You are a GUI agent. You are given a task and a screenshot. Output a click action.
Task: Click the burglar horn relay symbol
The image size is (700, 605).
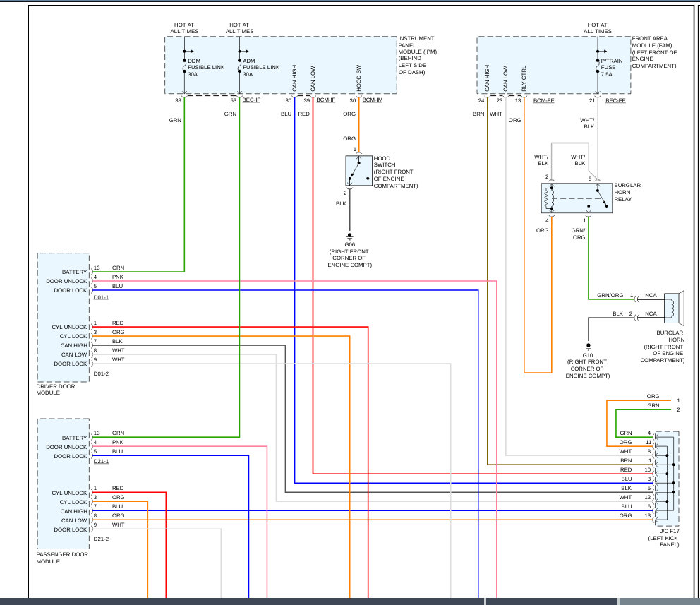577,198
